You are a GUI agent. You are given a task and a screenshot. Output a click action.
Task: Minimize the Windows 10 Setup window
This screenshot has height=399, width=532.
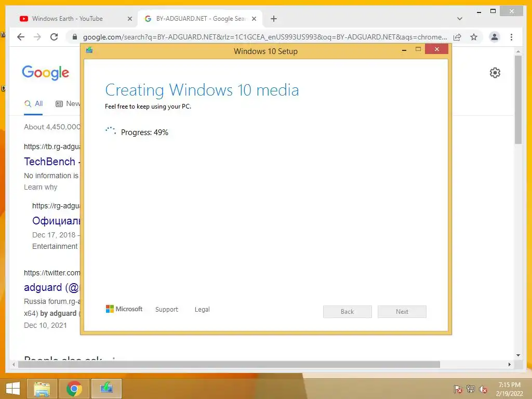(404, 50)
